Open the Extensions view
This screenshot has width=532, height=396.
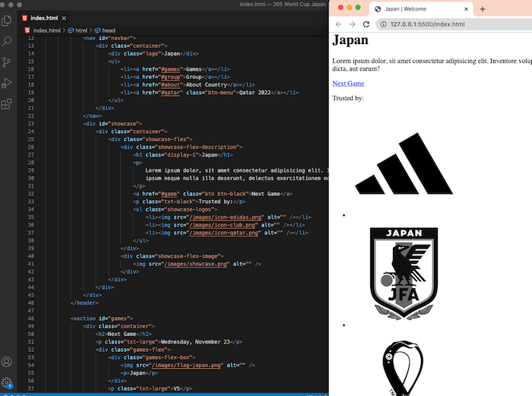[6, 104]
